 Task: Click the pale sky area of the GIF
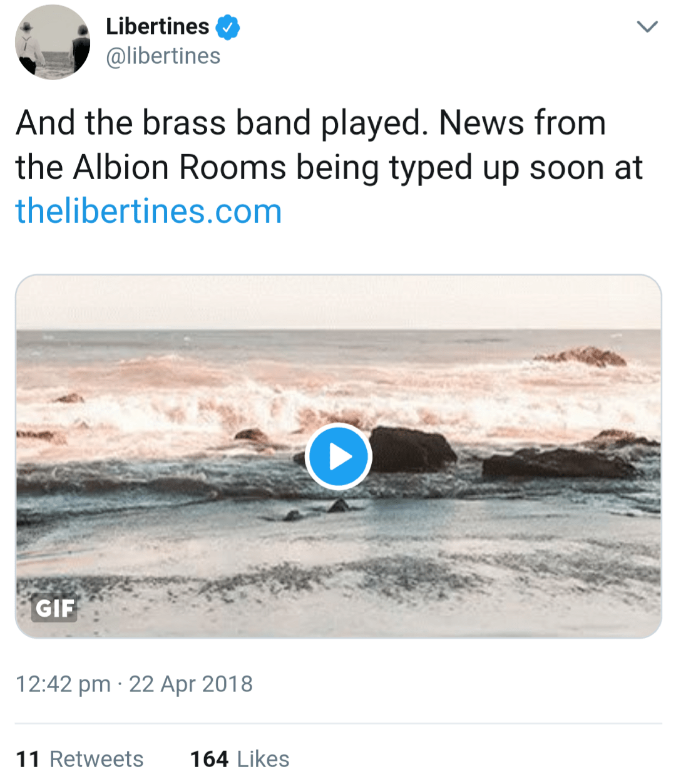pyautogui.click(x=338, y=301)
